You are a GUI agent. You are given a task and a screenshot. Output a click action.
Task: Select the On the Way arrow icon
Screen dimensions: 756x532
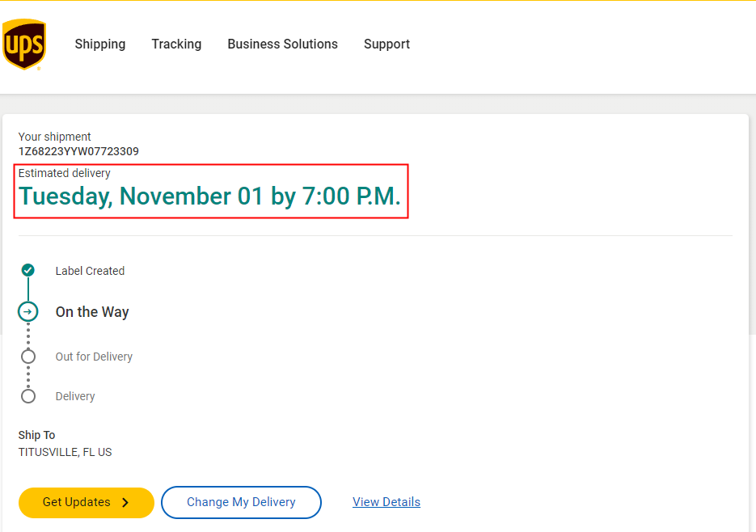pos(28,312)
